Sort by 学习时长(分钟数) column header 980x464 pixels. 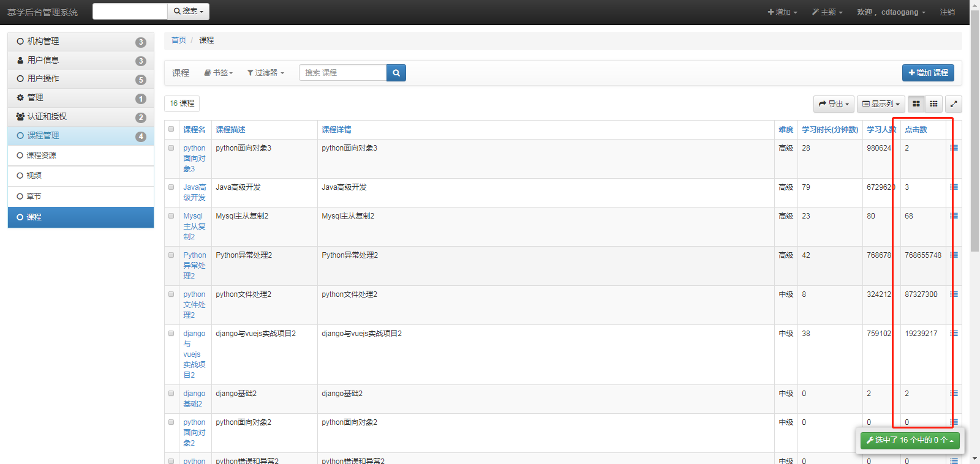pyautogui.click(x=830, y=130)
